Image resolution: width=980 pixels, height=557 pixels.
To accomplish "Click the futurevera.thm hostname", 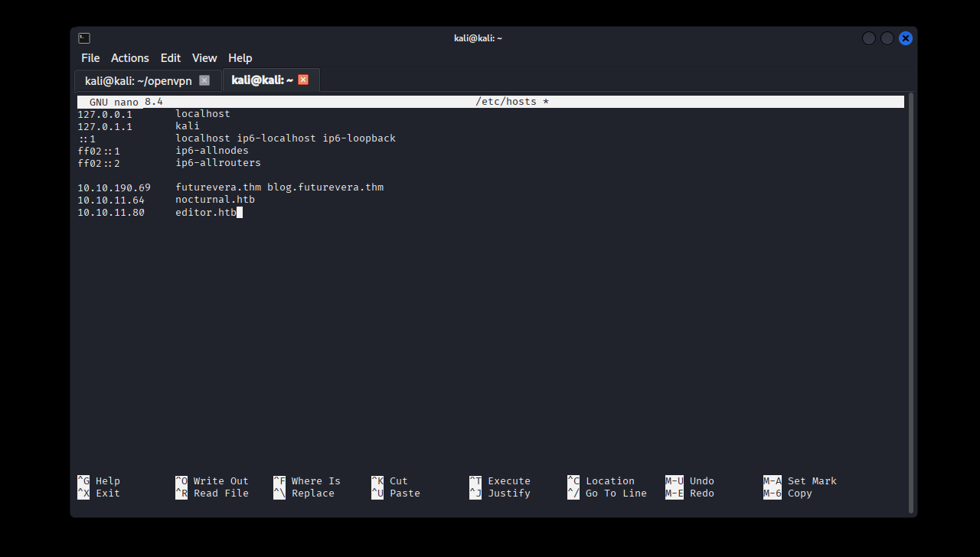I will coord(218,187).
